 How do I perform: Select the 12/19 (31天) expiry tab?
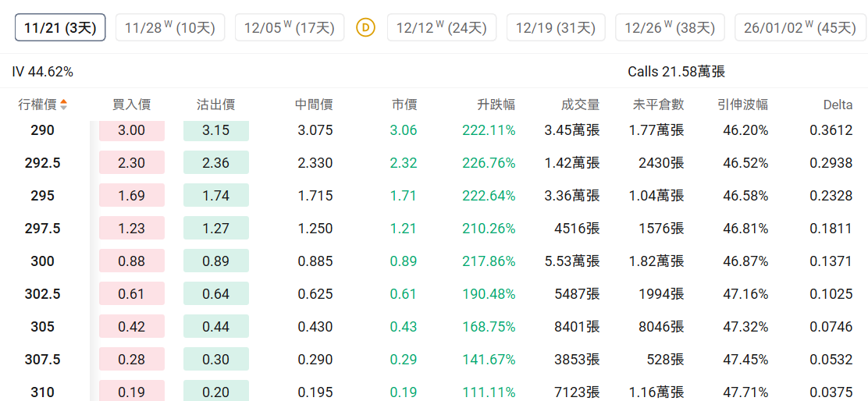tap(556, 28)
